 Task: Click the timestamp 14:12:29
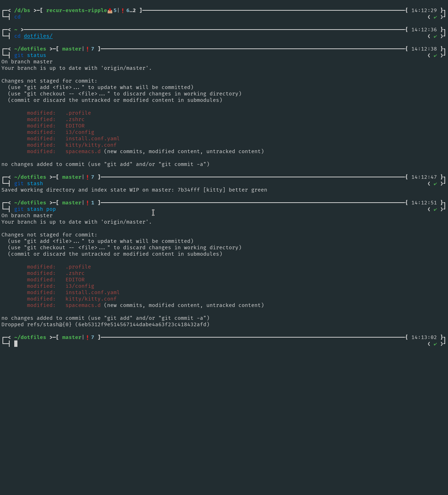424,10
